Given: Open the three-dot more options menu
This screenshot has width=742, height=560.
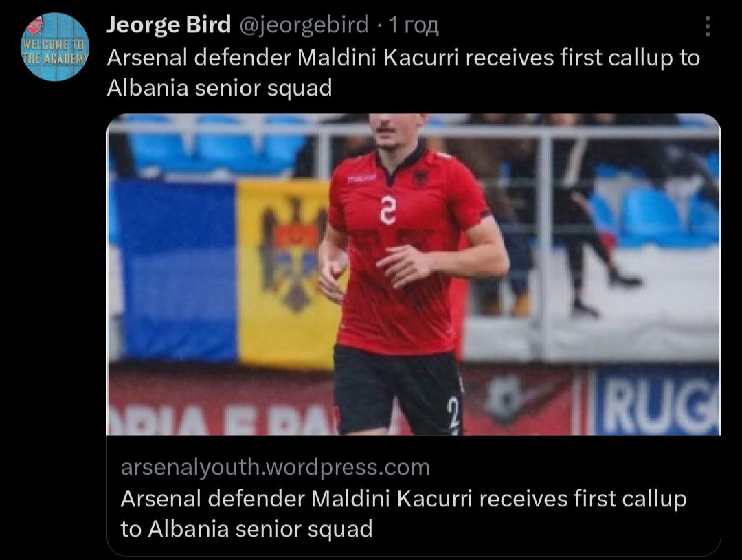Looking at the screenshot, I should pyautogui.click(x=708, y=27).
